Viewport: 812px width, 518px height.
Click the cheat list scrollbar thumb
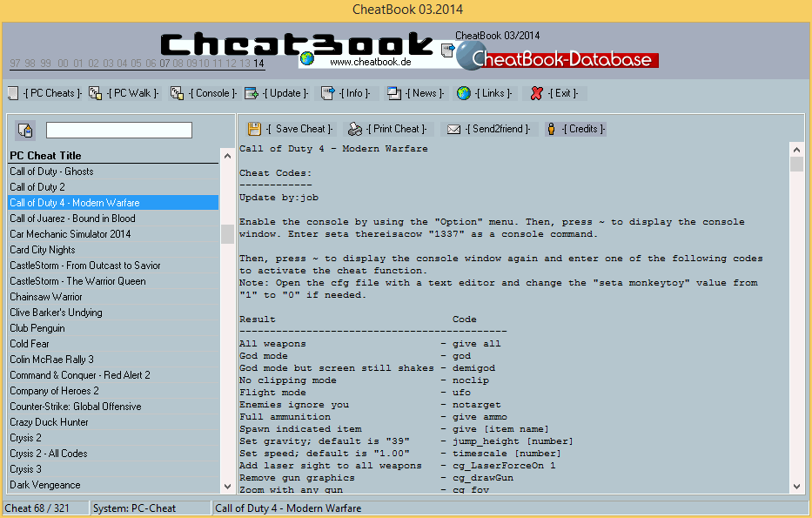[x=227, y=233]
